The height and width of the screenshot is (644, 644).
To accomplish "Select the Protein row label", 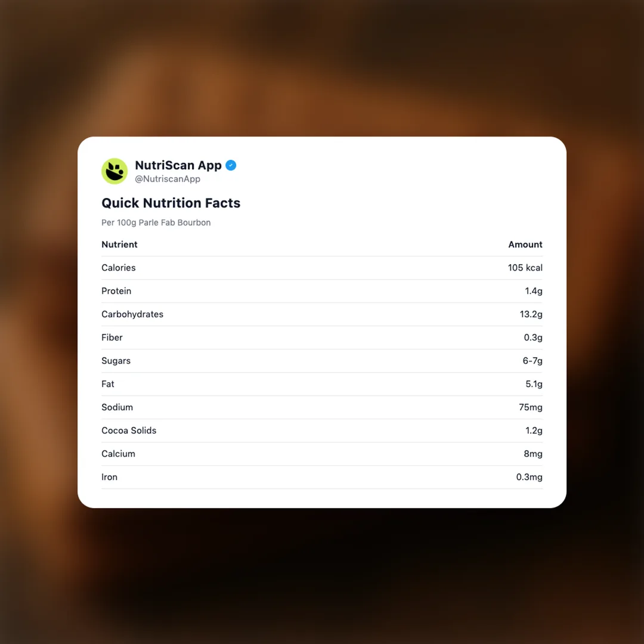I will 116,291.
